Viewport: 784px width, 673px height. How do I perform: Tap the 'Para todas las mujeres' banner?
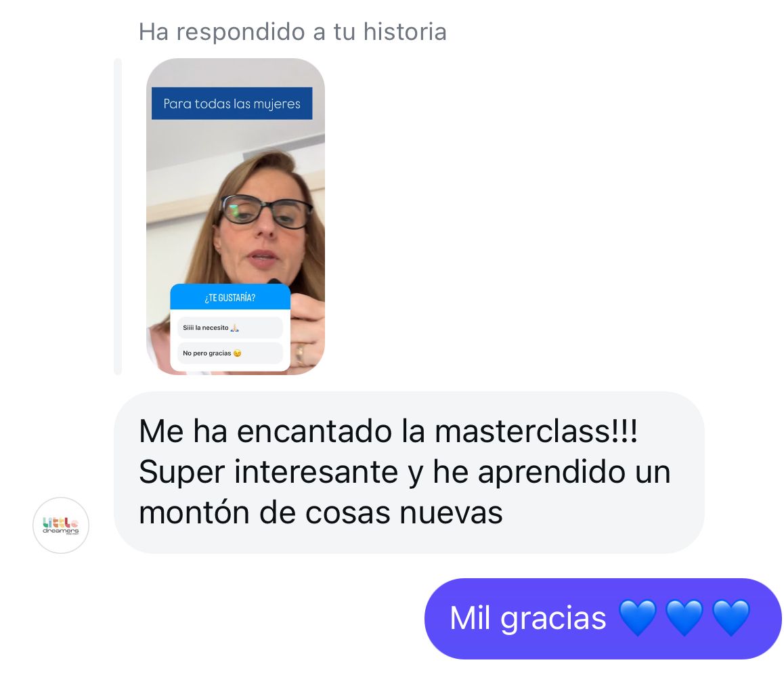tap(232, 104)
